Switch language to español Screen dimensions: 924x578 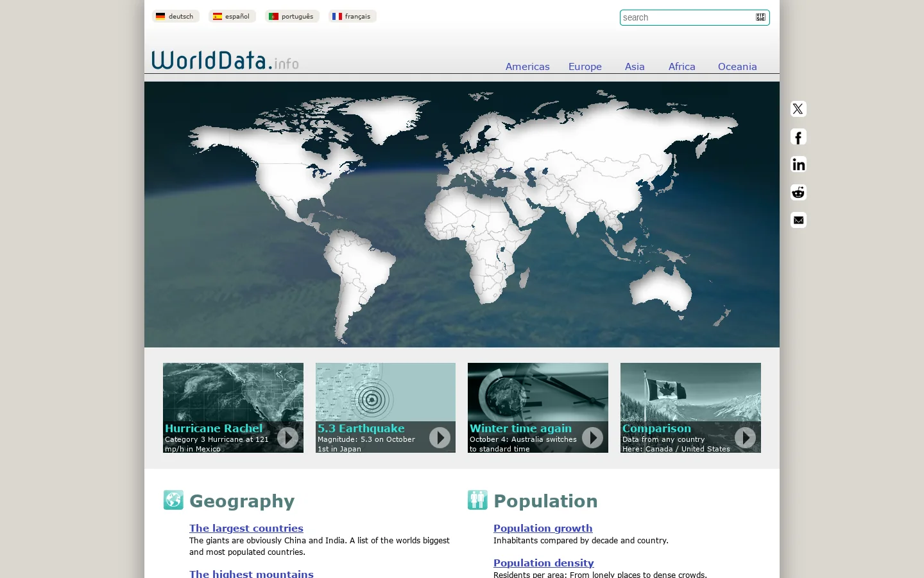(232, 16)
